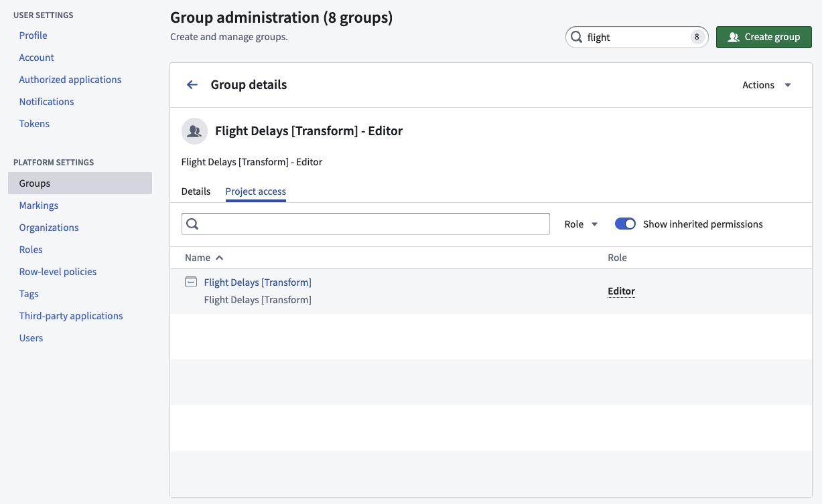The height and width of the screenshot is (504, 822).
Task: Click the Group administration (8 groups) heading
Action: (281, 18)
